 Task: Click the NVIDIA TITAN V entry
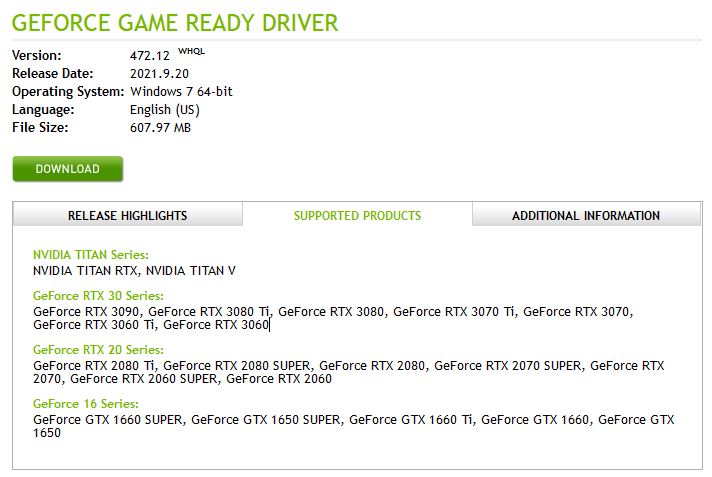(x=191, y=271)
